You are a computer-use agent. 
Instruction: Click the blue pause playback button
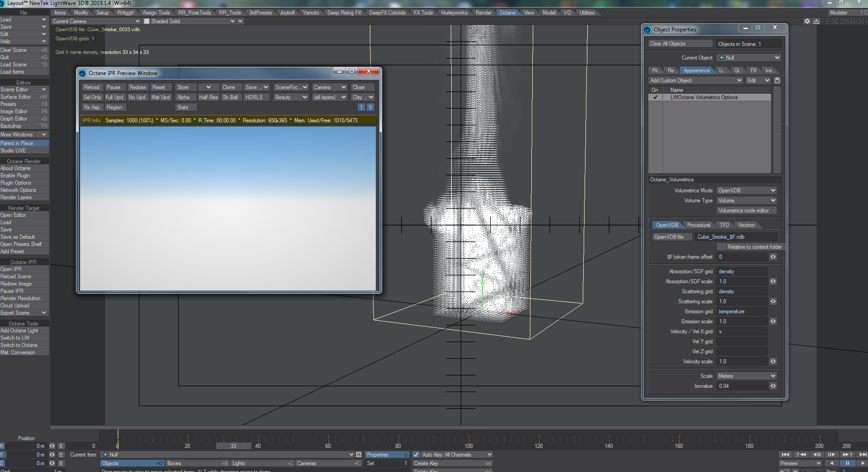click(x=847, y=463)
